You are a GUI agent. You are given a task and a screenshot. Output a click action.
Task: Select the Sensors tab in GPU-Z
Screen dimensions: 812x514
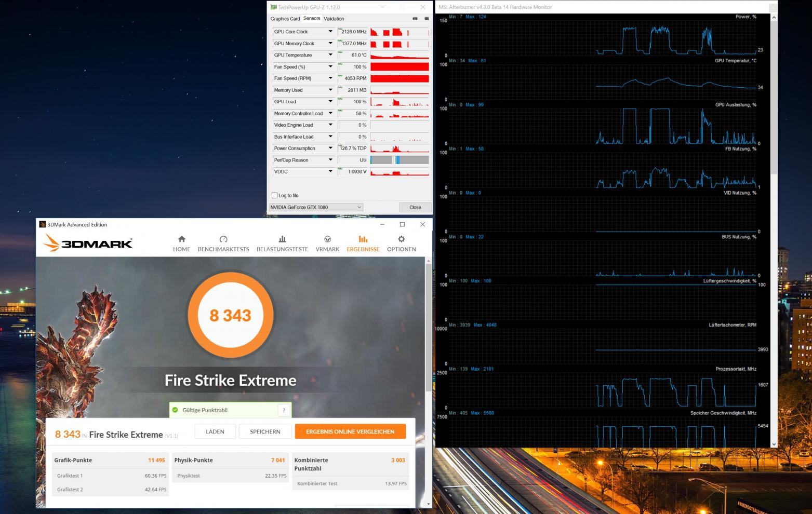point(312,18)
